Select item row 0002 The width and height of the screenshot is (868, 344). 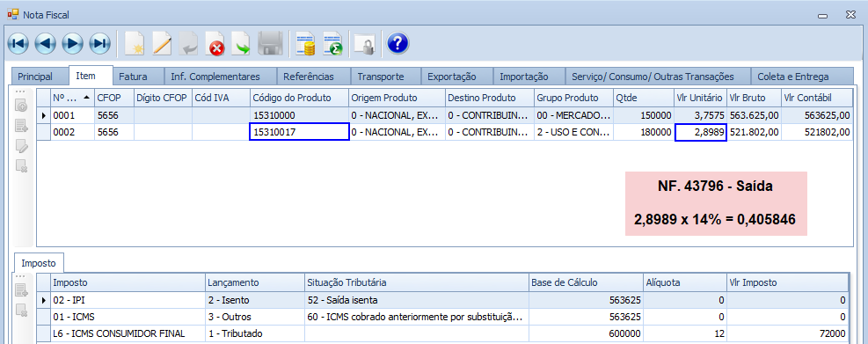point(445,132)
